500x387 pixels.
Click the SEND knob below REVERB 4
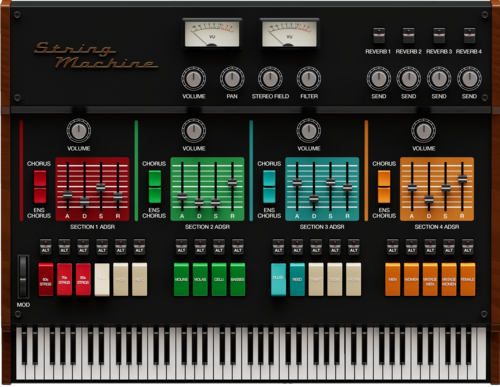click(469, 79)
